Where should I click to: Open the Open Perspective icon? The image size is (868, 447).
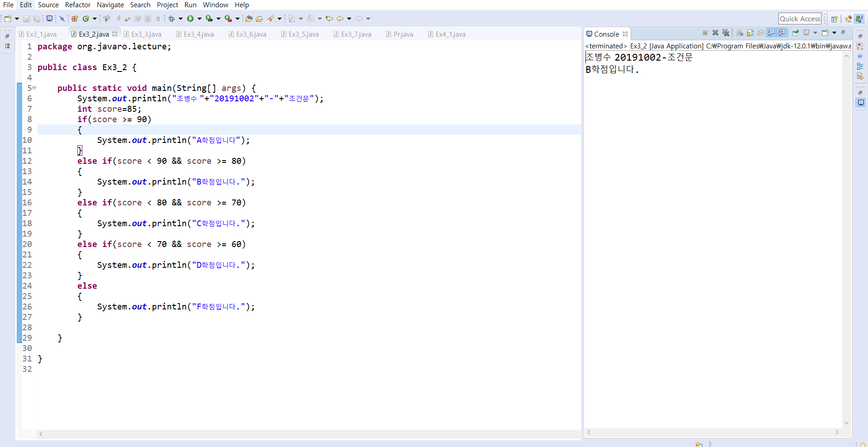pos(835,19)
